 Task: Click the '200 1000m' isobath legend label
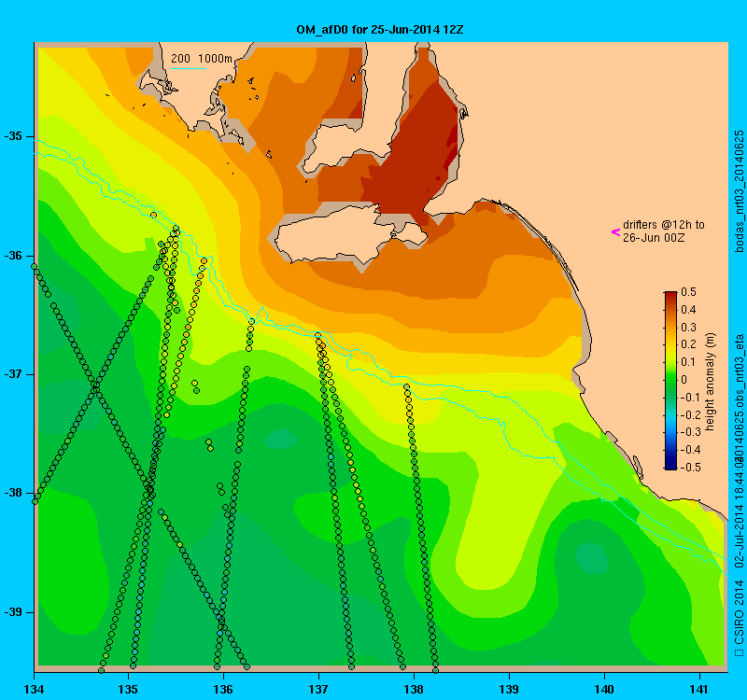[x=202, y=59]
